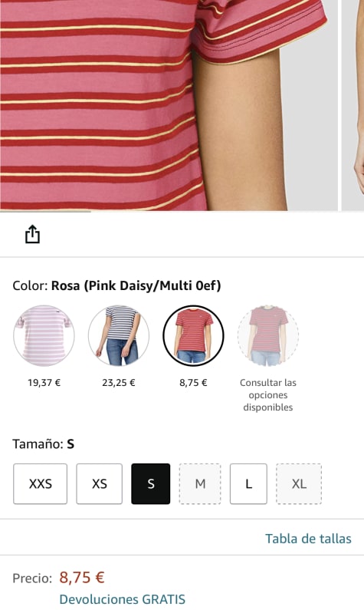View the next product photo on the right

pyautogui.click(x=353, y=105)
